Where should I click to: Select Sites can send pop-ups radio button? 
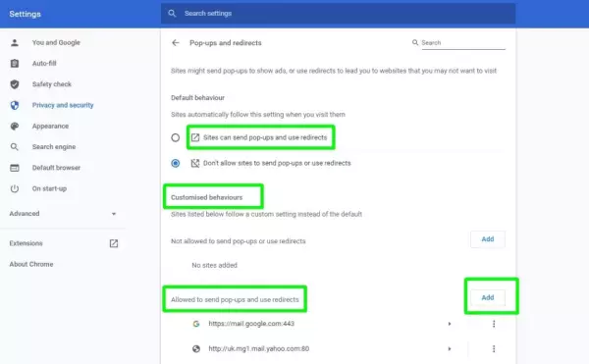point(176,137)
